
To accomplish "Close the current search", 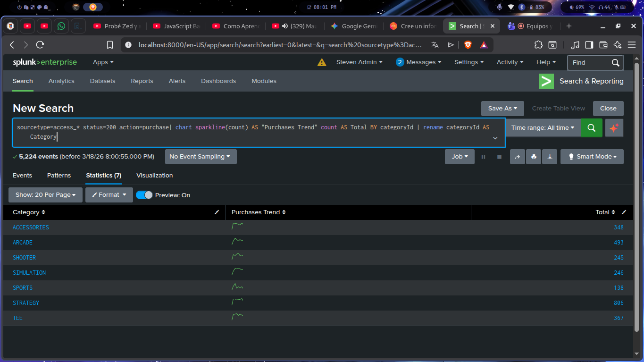I will (608, 108).
